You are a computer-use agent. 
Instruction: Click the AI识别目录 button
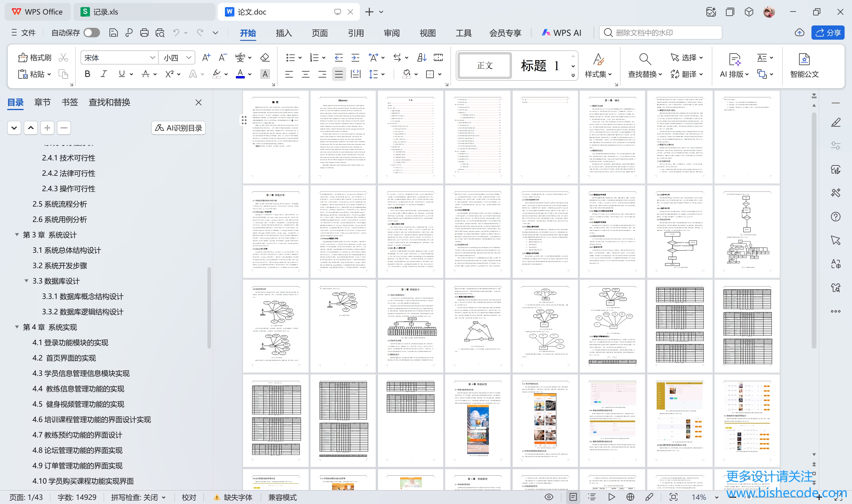[178, 128]
